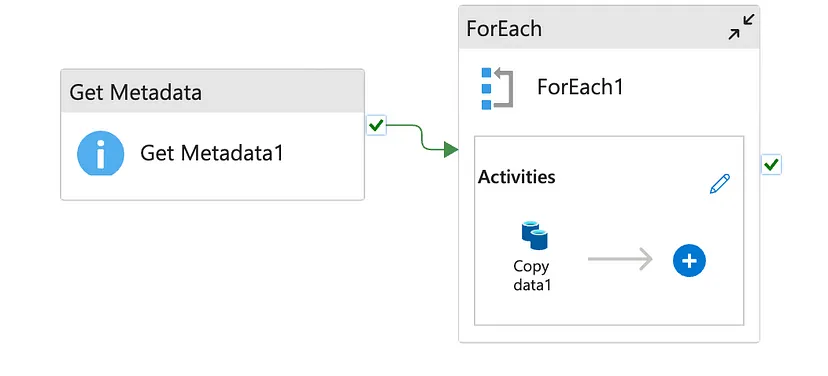
Task: Click the green success checkmark on ForEach
Action: click(x=771, y=165)
